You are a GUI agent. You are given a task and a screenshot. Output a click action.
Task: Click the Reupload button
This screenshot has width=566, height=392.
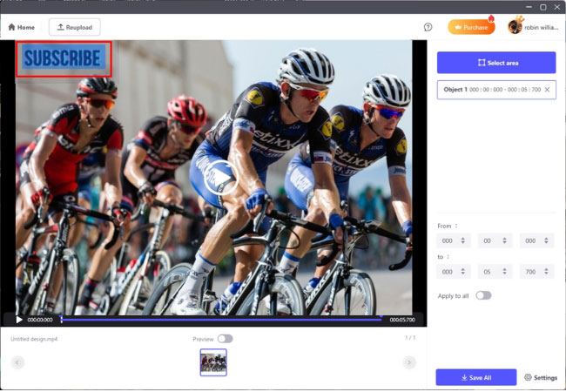[x=74, y=27]
